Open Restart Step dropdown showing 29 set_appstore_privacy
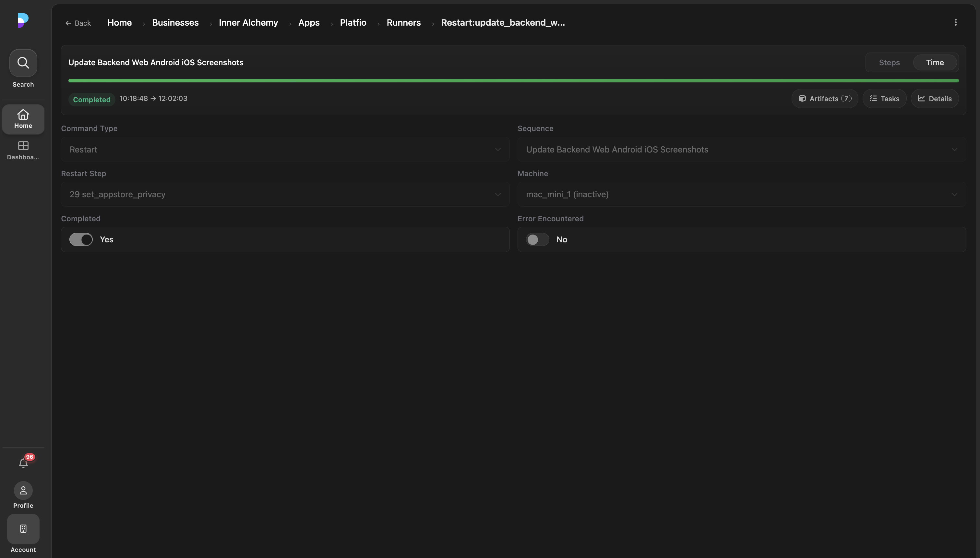This screenshot has width=980, height=558. 285,194
